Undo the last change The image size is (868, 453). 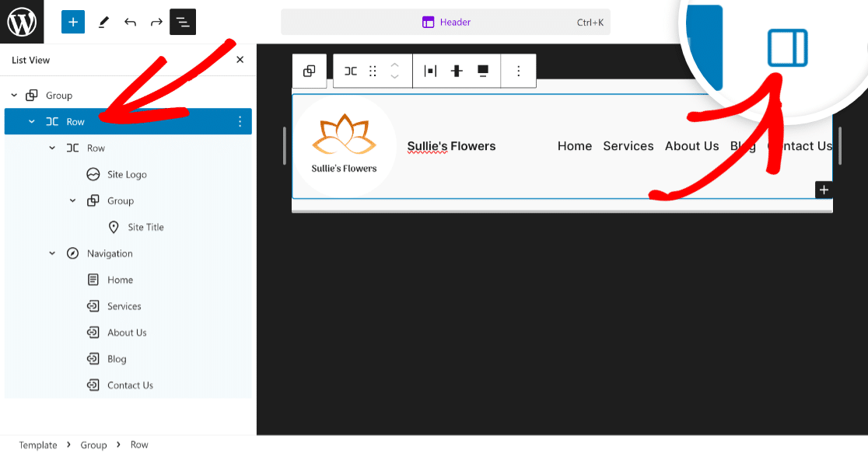click(130, 22)
